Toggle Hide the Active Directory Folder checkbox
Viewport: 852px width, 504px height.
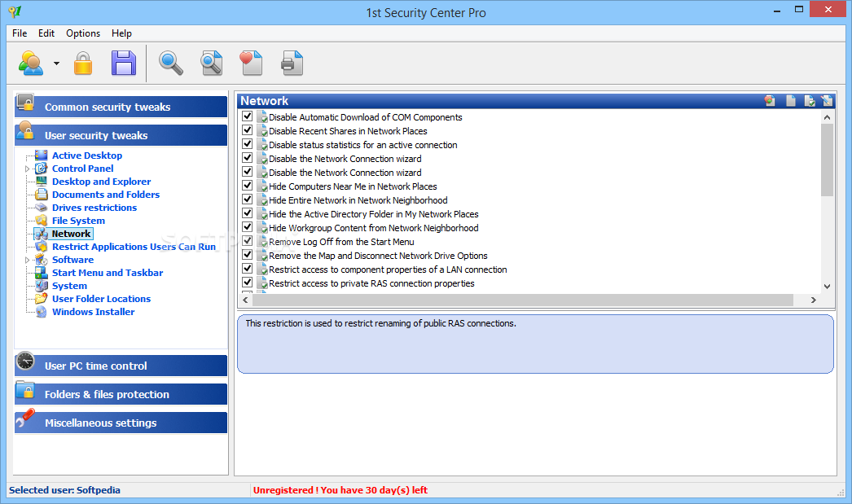tap(248, 213)
